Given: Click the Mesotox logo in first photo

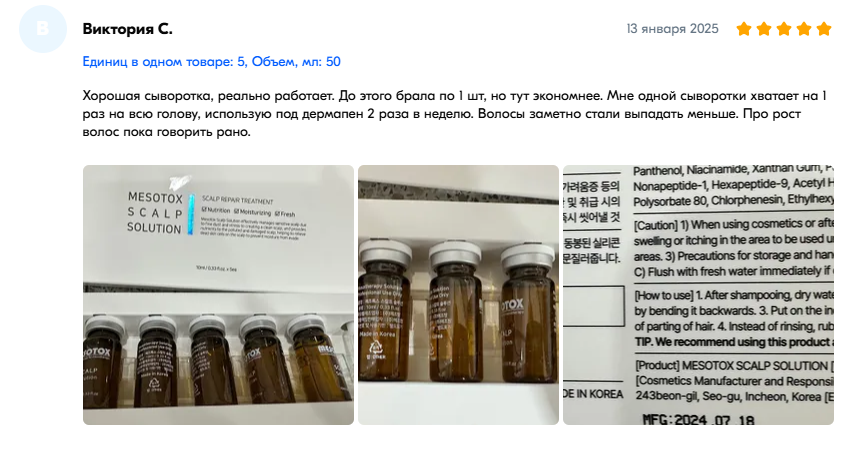Looking at the screenshot, I should 155,213.
